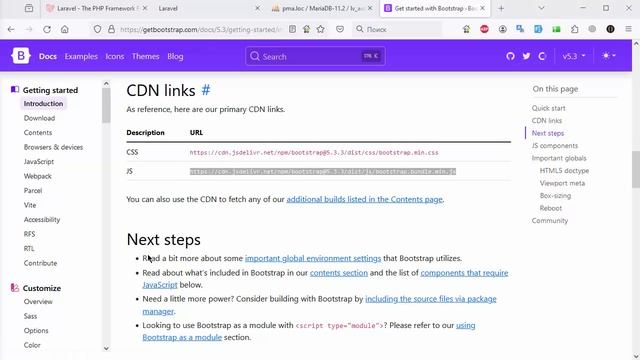Viewport: 640px width, 360px height.
Task: Click the padlock site security icon
Action: [x=111, y=29]
